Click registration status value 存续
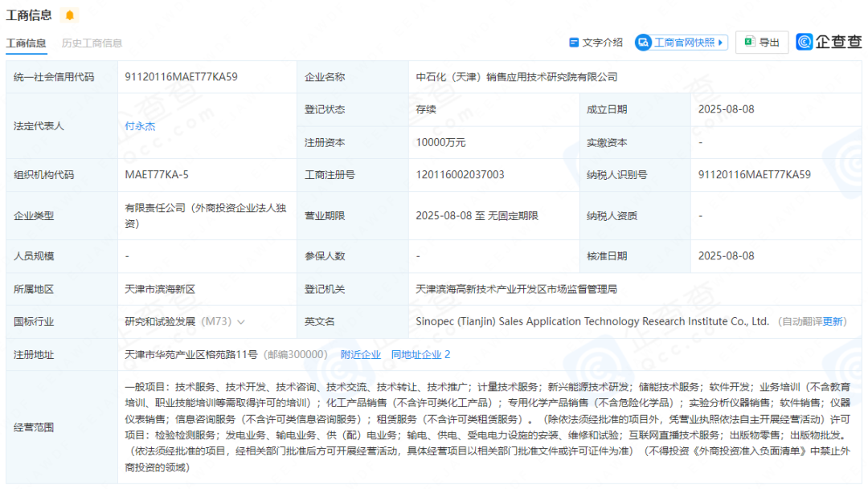This screenshot has width=868, height=489. pyautogui.click(x=426, y=109)
